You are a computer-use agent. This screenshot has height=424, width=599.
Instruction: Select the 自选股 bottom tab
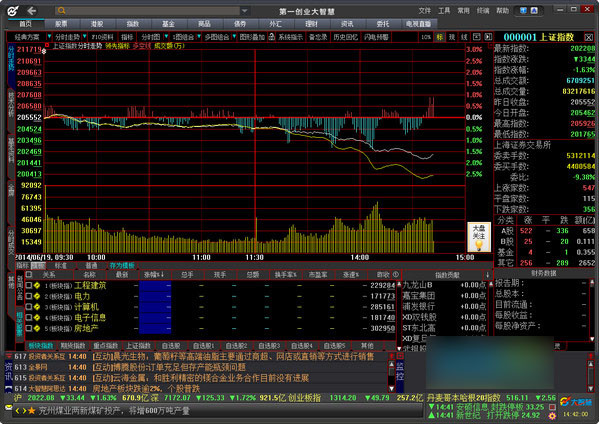[x=171, y=346]
